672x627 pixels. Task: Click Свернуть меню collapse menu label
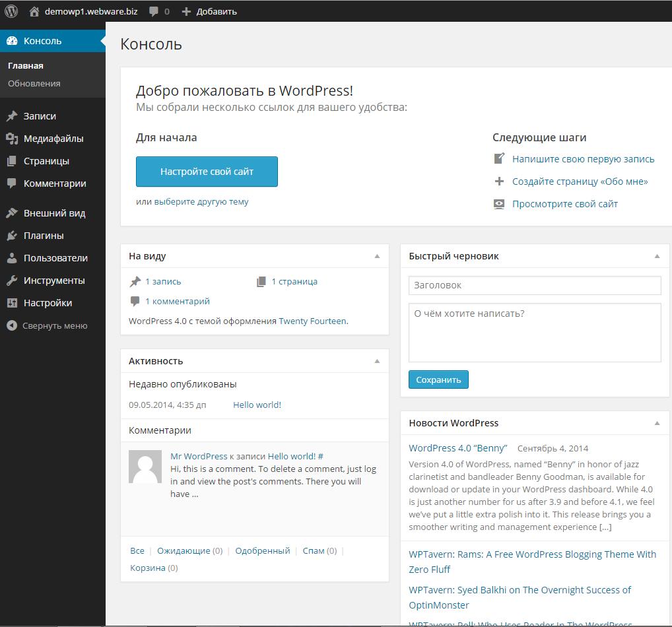point(55,326)
